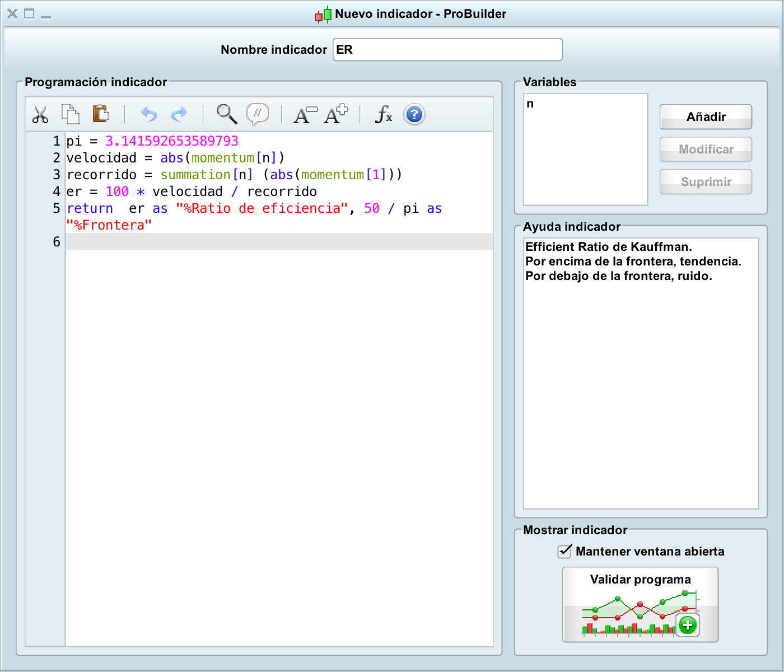
Task: Toggle the Mantener ventana abierta checkbox
Action: click(x=565, y=552)
